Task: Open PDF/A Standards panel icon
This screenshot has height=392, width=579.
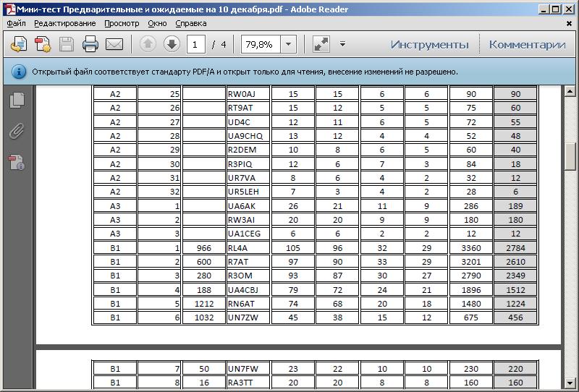Action: tap(17, 162)
